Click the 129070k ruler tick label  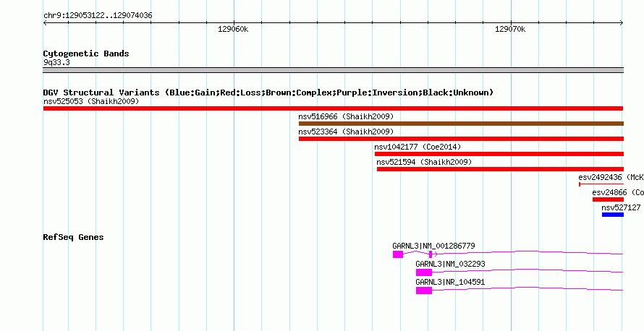point(511,29)
